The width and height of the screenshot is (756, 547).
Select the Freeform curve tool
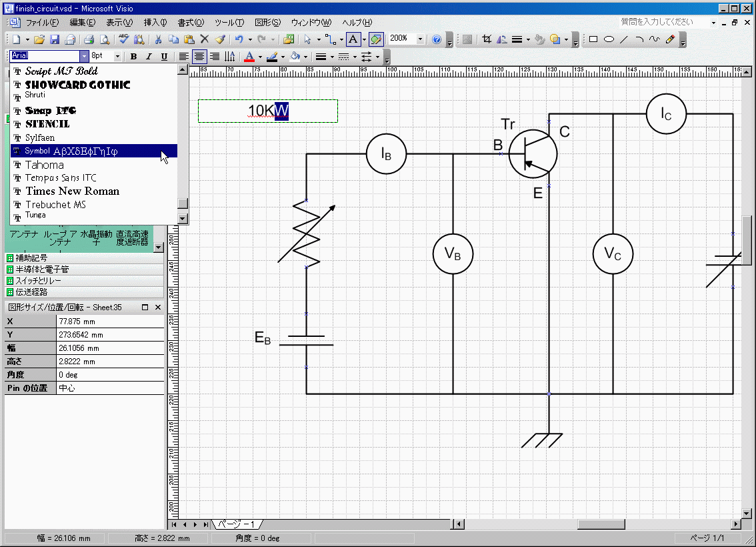[x=654, y=39]
